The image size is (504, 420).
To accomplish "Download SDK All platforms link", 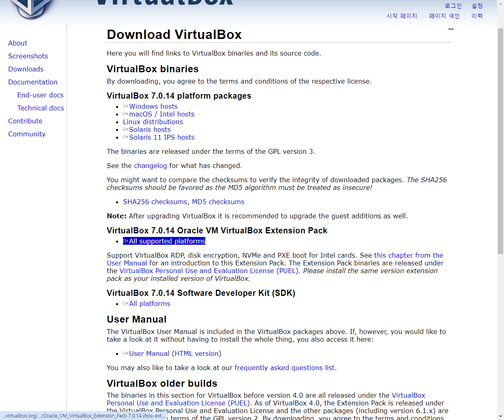I will [146, 304].
